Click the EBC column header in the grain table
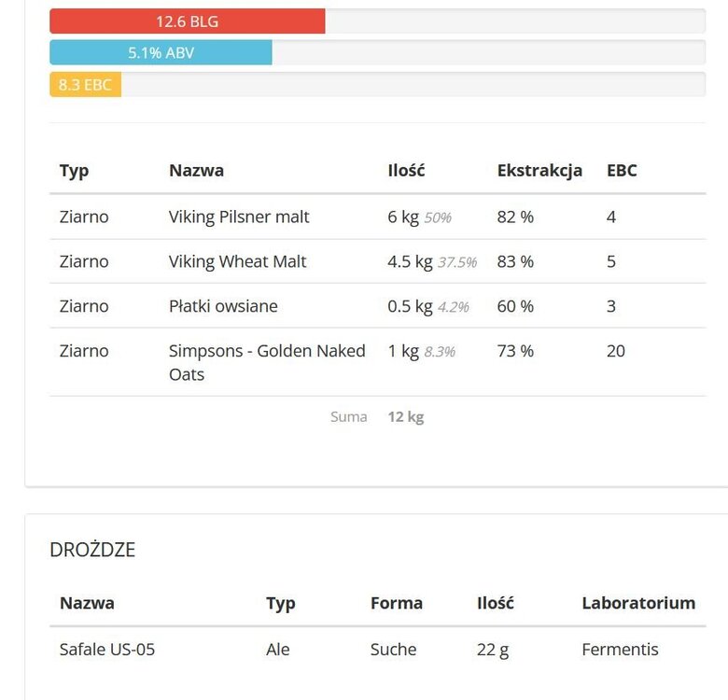The width and height of the screenshot is (728, 700). tap(622, 171)
